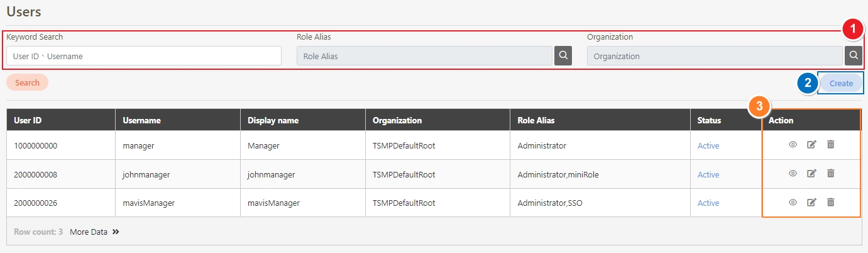The width and height of the screenshot is (868, 253).
Task: Click the Role Alias field
Action: [x=424, y=56]
